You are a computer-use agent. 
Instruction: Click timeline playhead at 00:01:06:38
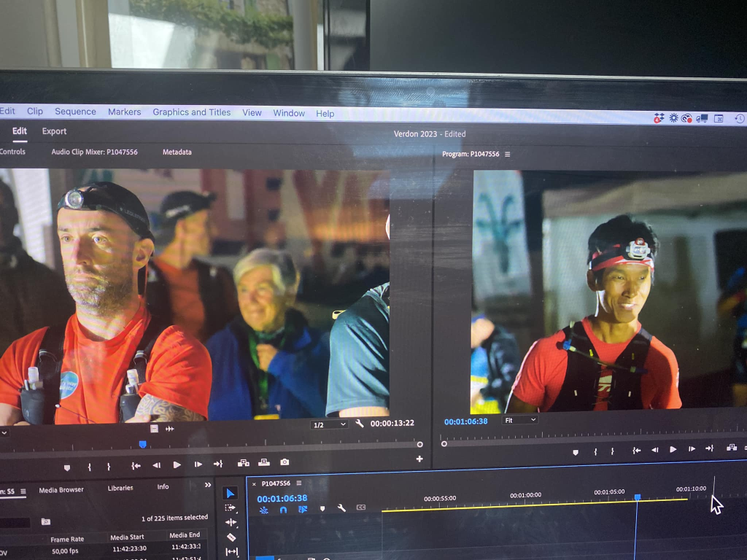point(638,497)
